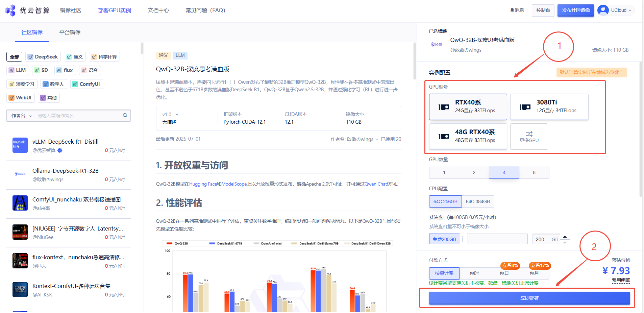644x313 pixels.
Task: Choose the 64C 256GB CPU configuration
Action: coord(445,201)
